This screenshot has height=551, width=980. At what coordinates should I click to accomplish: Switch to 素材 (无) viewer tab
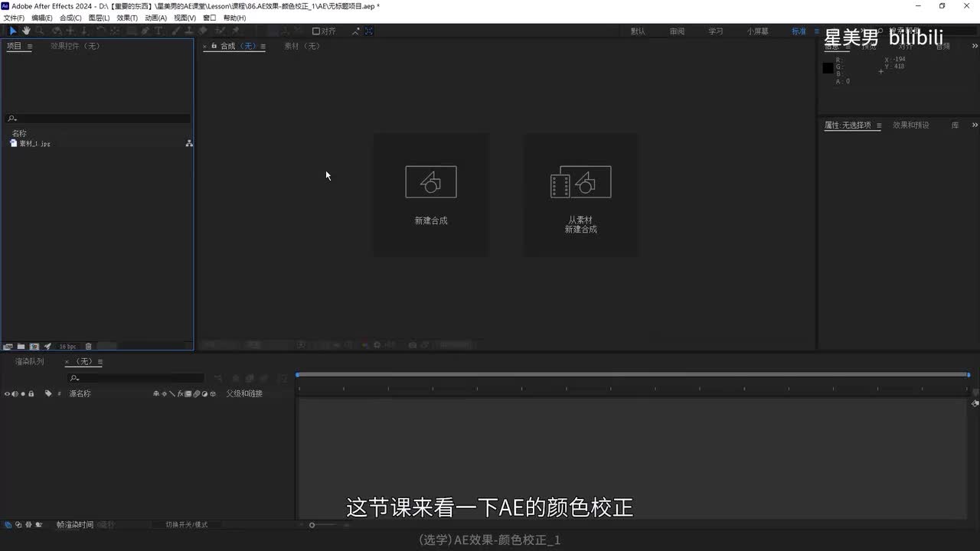point(302,46)
